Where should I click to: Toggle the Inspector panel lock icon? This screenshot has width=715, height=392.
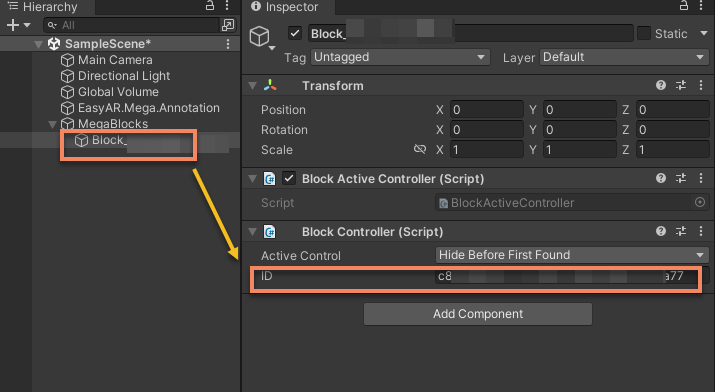coord(684,6)
